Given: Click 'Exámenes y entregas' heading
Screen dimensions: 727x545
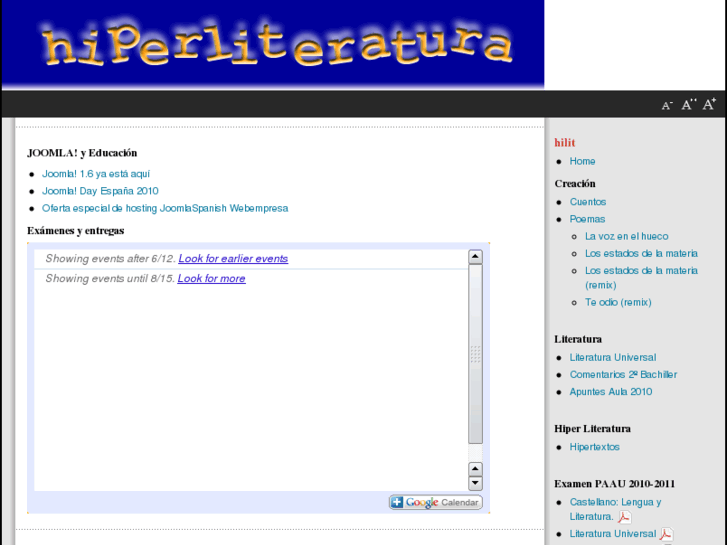Looking at the screenshot, I should (76, 231).
